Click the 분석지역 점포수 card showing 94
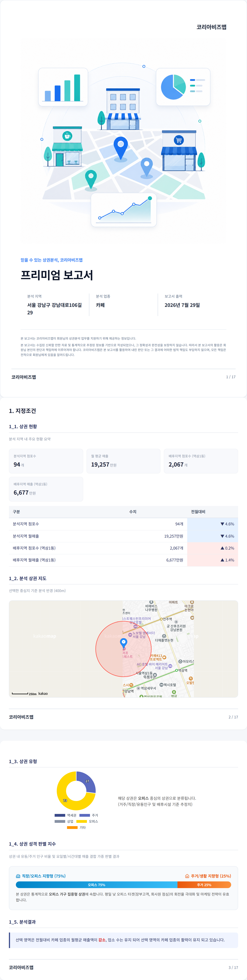 [x=46, y=461]
